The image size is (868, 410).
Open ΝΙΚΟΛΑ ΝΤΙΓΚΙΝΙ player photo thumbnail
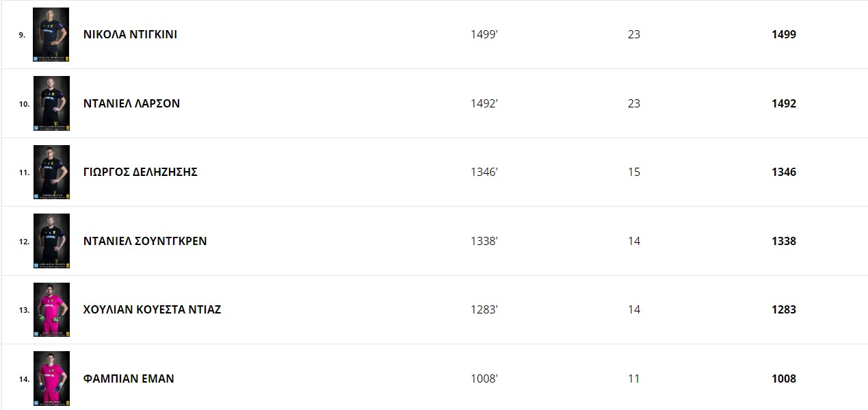pos(51,35)
